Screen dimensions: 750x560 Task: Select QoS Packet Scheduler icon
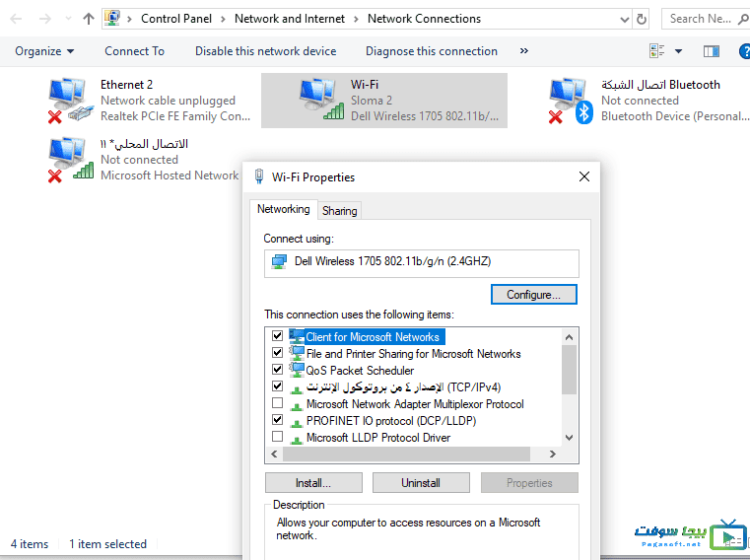297,370
